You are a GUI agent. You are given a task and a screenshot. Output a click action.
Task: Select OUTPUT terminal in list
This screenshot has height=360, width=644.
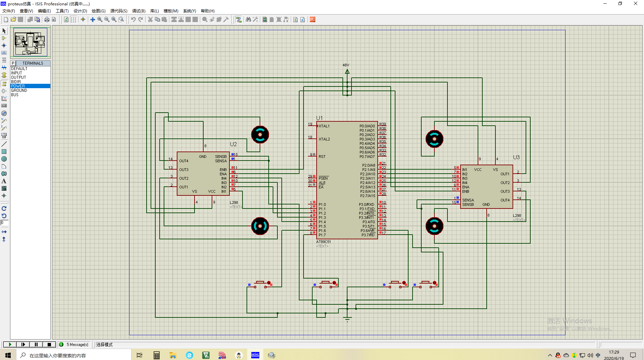tap(30, 77)
